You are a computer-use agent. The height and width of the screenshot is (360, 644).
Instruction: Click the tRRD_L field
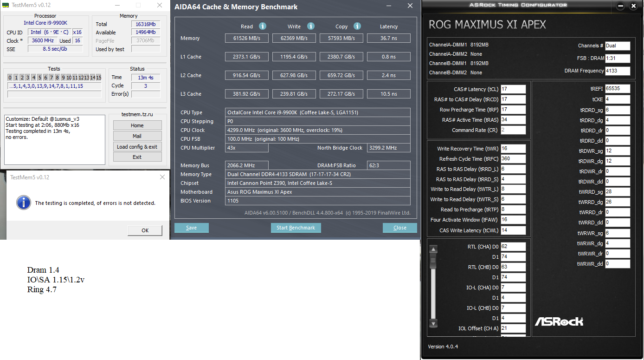pos(513,169)
